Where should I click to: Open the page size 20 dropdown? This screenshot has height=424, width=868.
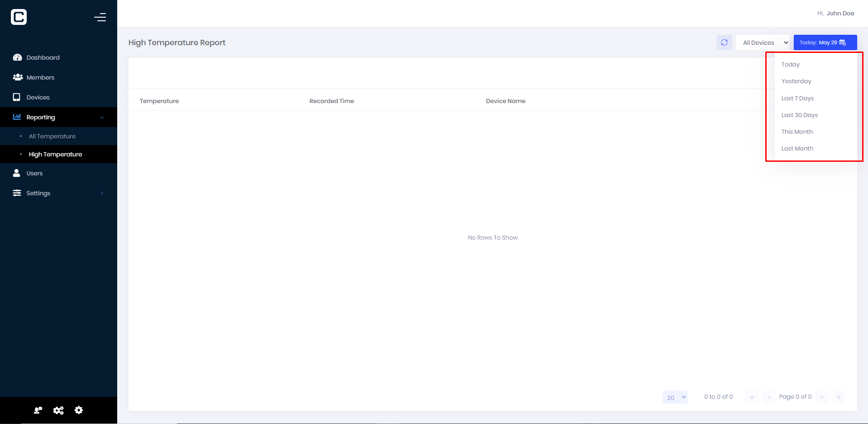coord(675,397)
